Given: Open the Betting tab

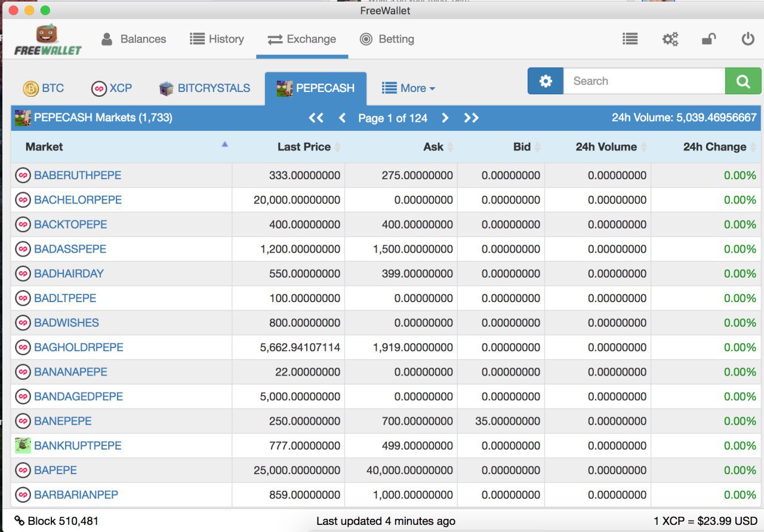Looking at the screenshot, I should click(x=387, y=39).
